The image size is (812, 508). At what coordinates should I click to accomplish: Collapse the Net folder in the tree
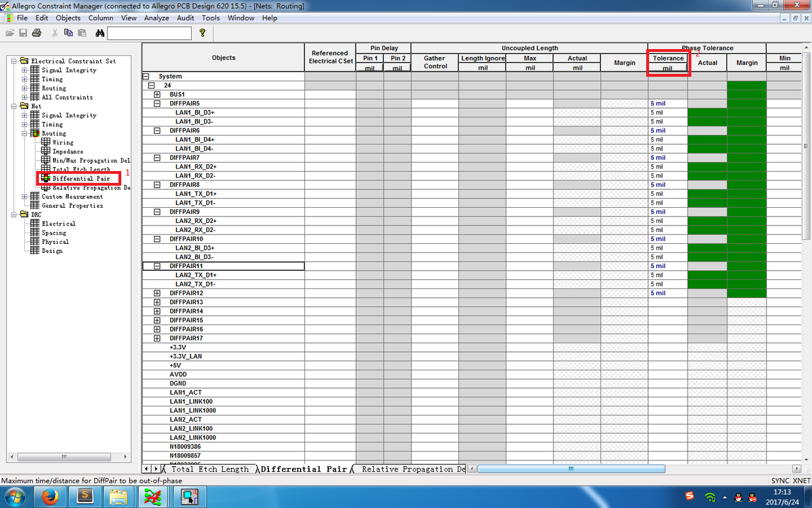tap(14, 106)
